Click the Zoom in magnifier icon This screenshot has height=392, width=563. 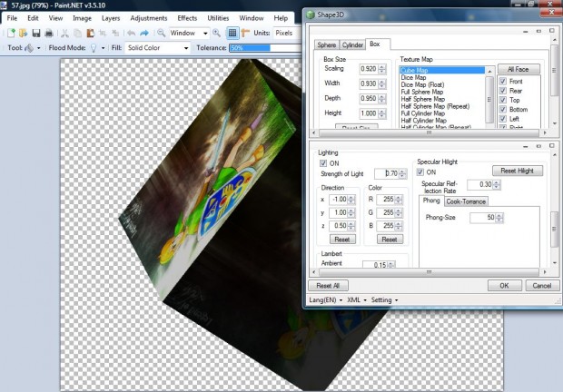tap(216, 33)
